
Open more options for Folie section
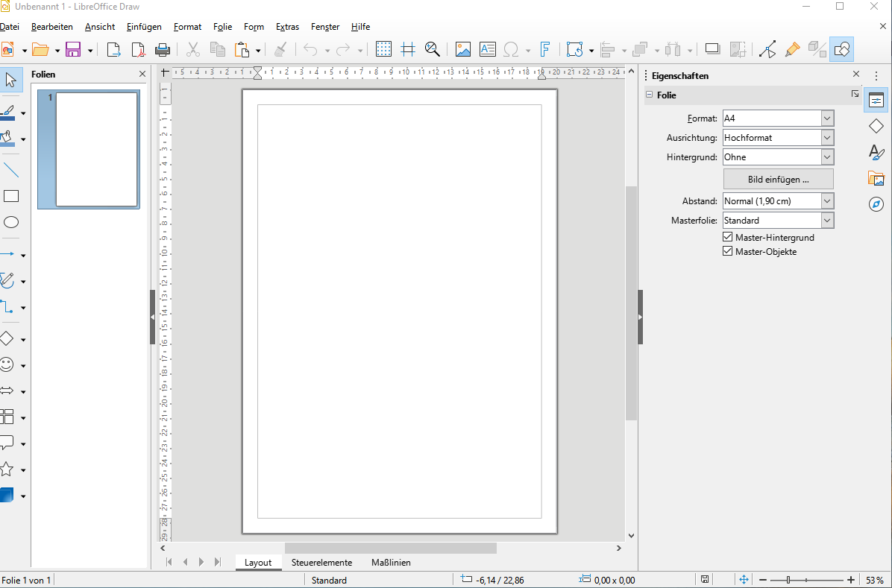[x=855, y=95]
